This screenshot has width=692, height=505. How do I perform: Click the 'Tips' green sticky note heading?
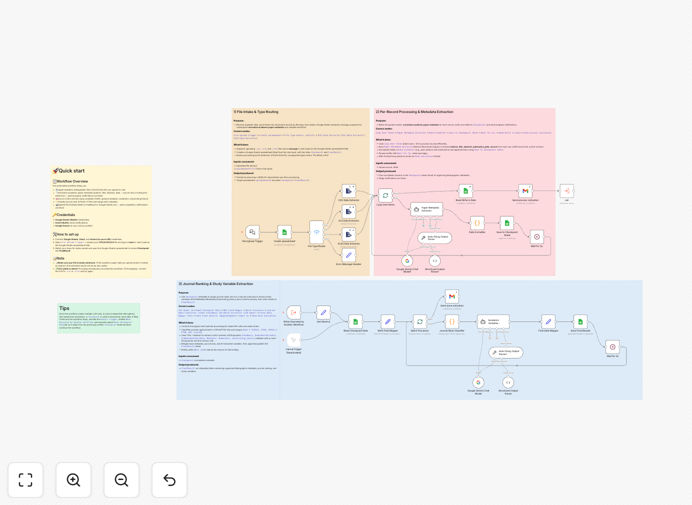click(64, 308)
